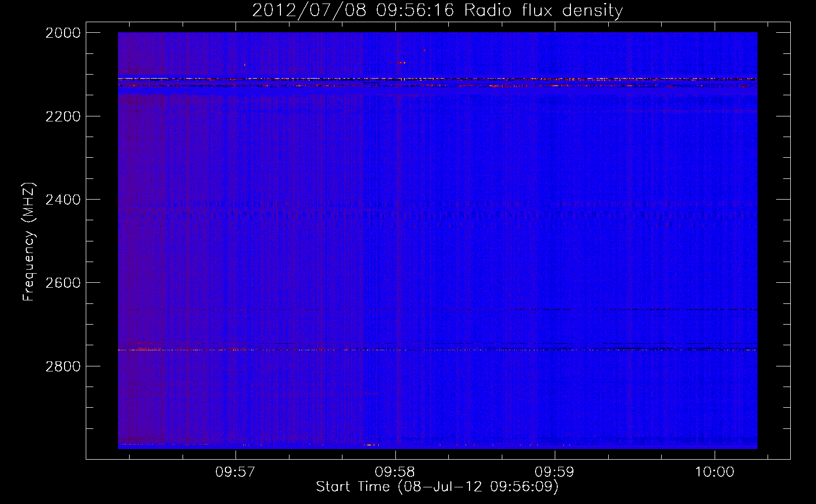
Task: Click the 10:00 time axis label
Action: [715, 472]
